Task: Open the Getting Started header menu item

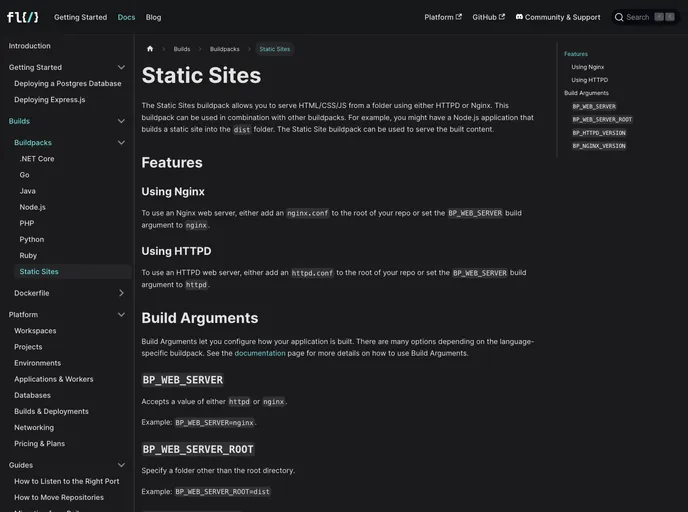Action: pyautogui.click(x=80, y=17)
